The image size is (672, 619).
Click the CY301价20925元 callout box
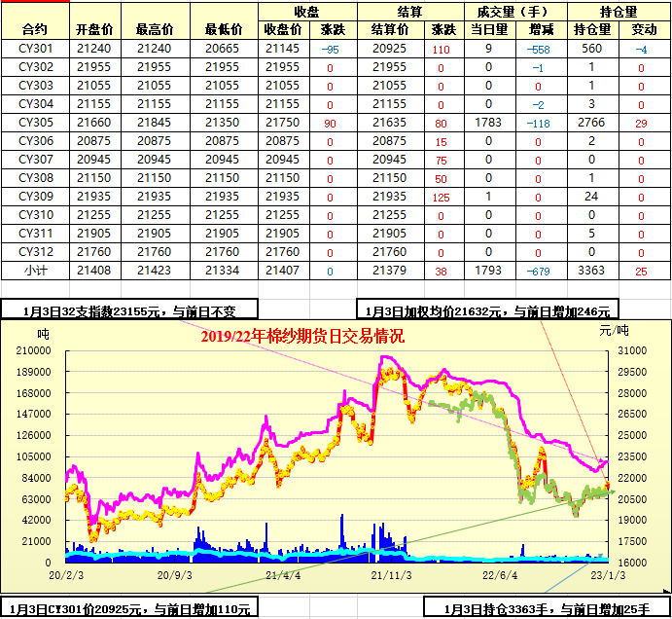126,609
